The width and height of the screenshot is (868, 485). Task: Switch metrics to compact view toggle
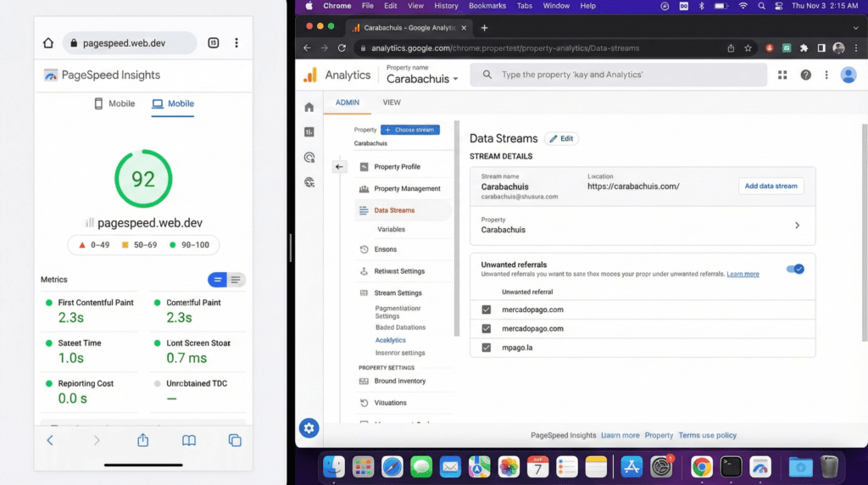[x=218, y=280]
